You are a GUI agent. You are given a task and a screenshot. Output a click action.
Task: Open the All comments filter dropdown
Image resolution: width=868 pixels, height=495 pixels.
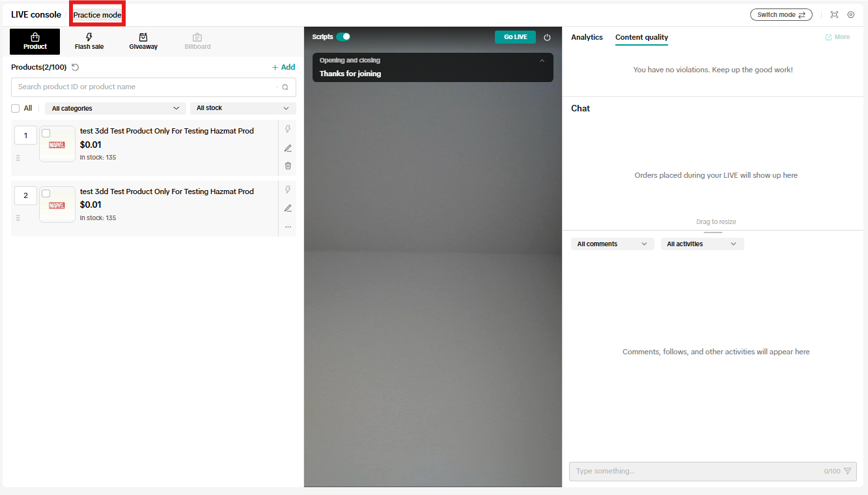coord(611,244)
